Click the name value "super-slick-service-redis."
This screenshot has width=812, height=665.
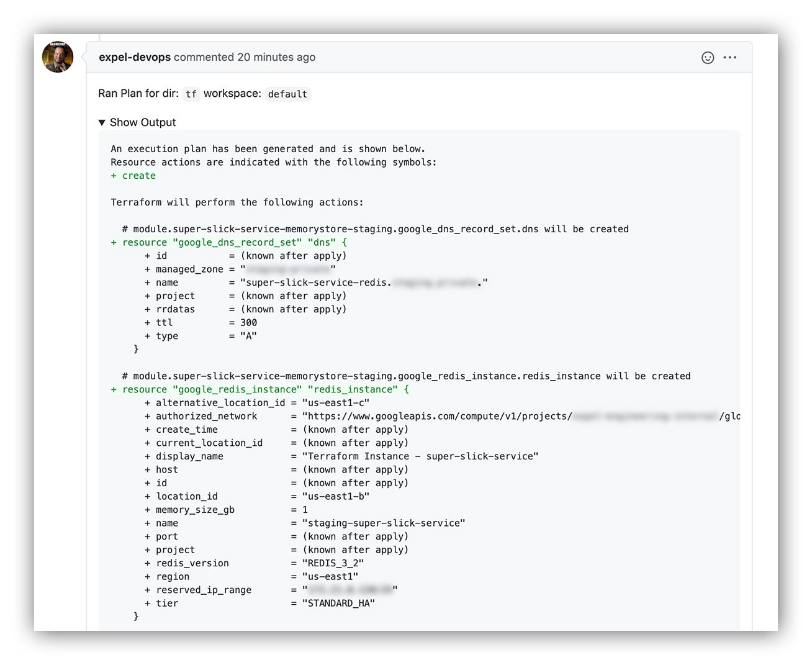tap(364, 283)
